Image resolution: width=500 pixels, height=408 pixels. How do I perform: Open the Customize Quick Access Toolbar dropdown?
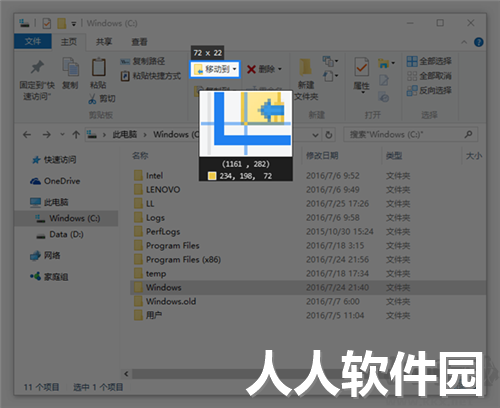pos(74,24)
